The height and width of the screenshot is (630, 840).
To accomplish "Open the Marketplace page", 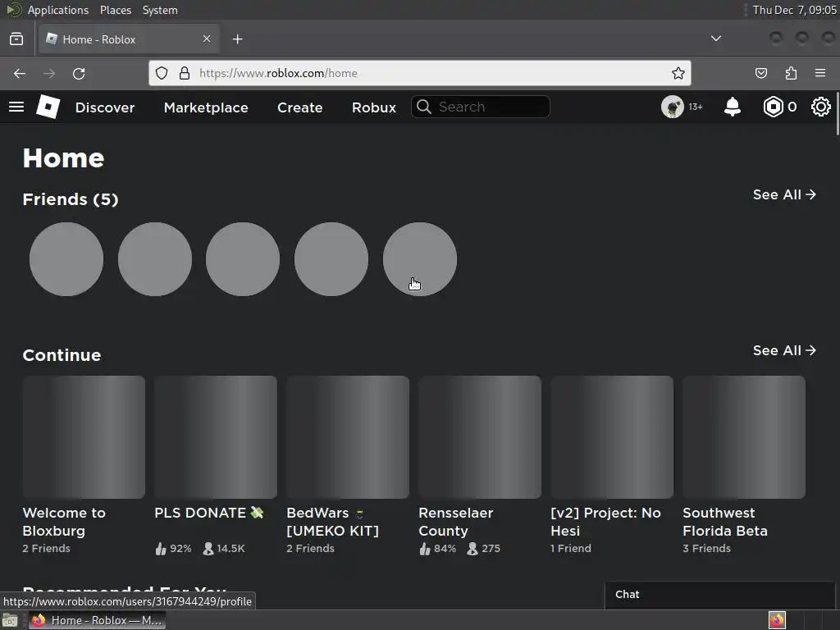I will 206,107.
